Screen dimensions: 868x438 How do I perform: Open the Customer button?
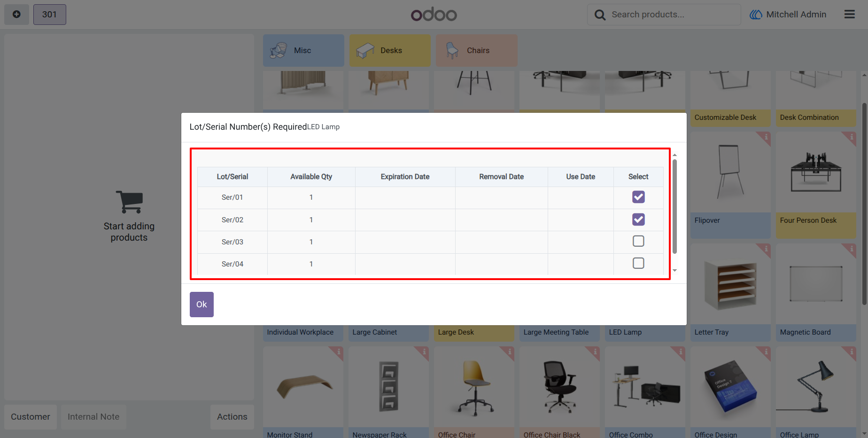[x=31, y=417]
